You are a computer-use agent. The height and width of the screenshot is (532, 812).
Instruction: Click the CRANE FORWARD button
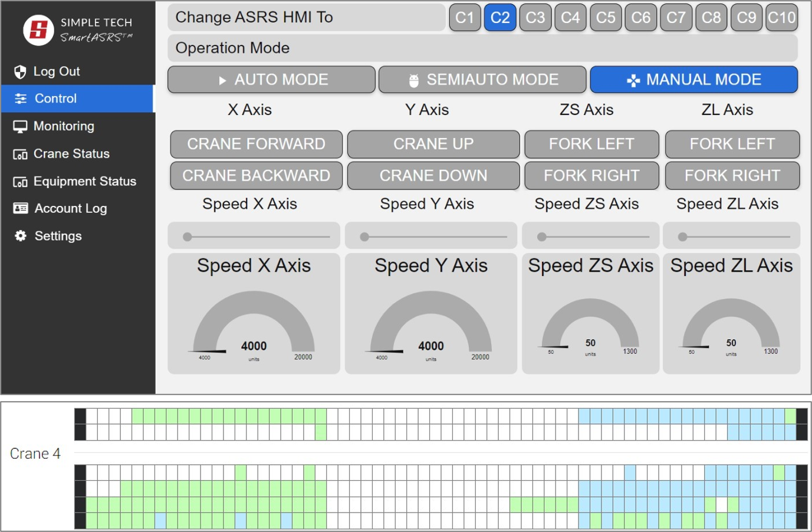pos(257,145)
